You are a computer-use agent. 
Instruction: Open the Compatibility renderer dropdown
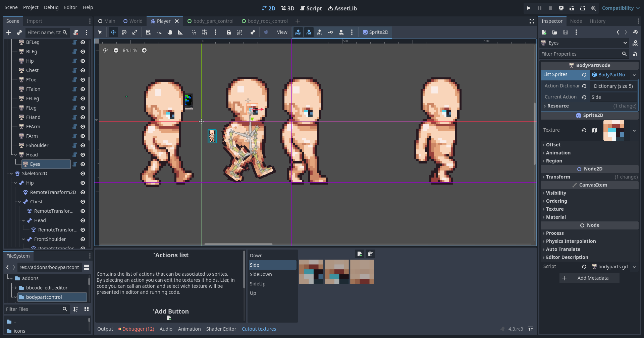621,8
